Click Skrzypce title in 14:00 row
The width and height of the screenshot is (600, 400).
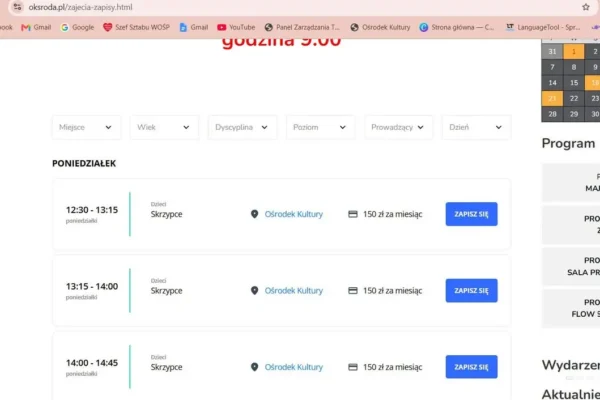[166, 367]
